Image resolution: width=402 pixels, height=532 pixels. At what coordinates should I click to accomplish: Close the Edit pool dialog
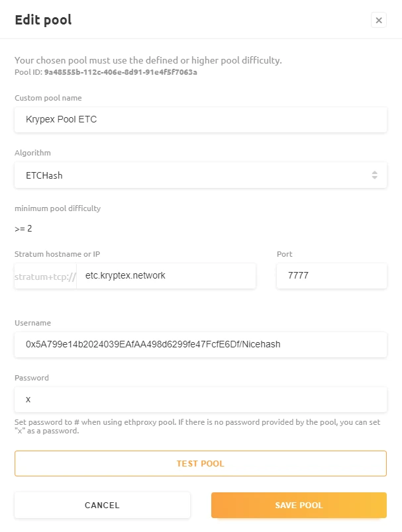tap(378, 21)
